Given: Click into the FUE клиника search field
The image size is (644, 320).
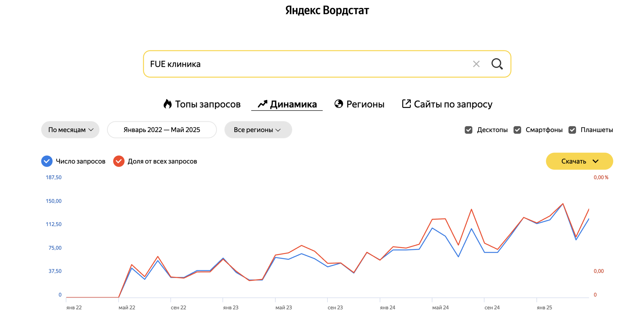Looking at the screenshot, I should (302, 64).
